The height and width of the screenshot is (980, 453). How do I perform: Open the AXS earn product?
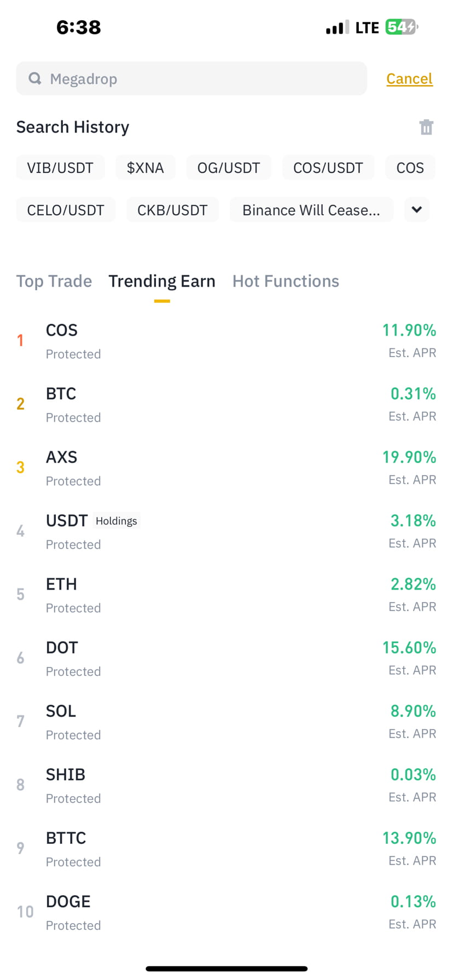click(x=226, y=468)
